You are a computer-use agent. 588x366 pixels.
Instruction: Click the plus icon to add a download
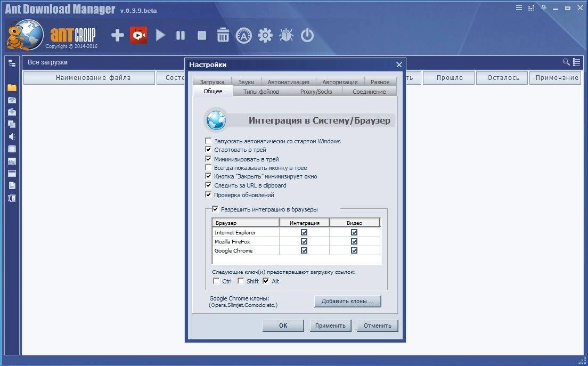117,35
